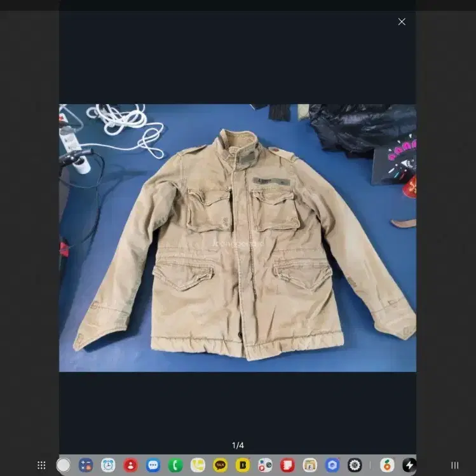Open the multi-app folder icon in the taskbar
Image resolution: width=476 pixels, height=476 pixels.
[x=265, y=465]
